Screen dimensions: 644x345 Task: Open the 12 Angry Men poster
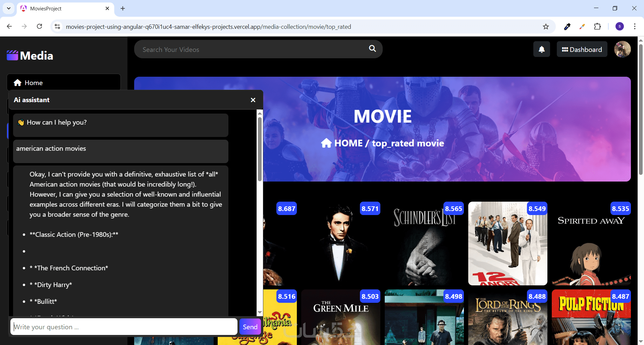pyautogui.click(x=508, y=244)
